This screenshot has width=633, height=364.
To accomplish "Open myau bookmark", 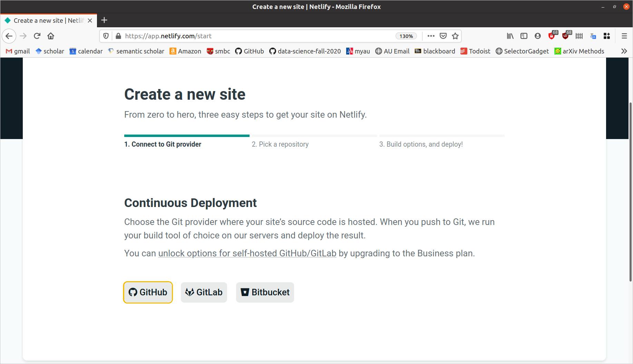I will (x=358, y=51).
